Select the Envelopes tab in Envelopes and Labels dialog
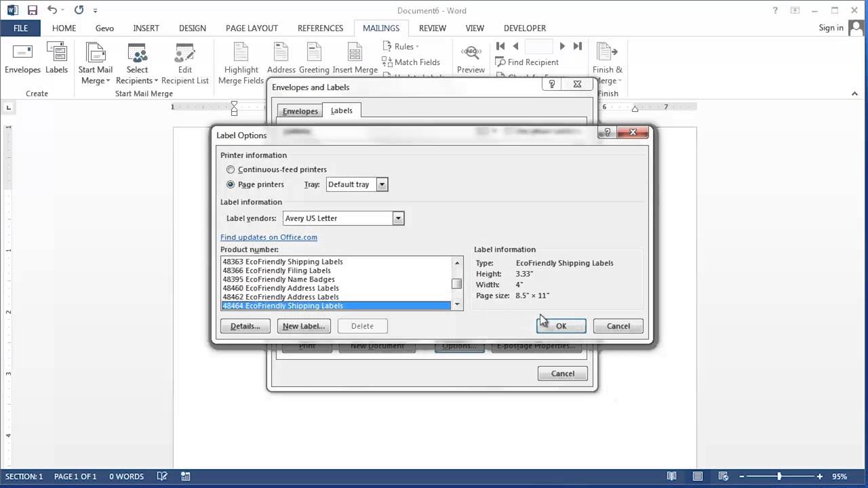The height and width of the screenshot is (488, 868). [x=300, y=111]
